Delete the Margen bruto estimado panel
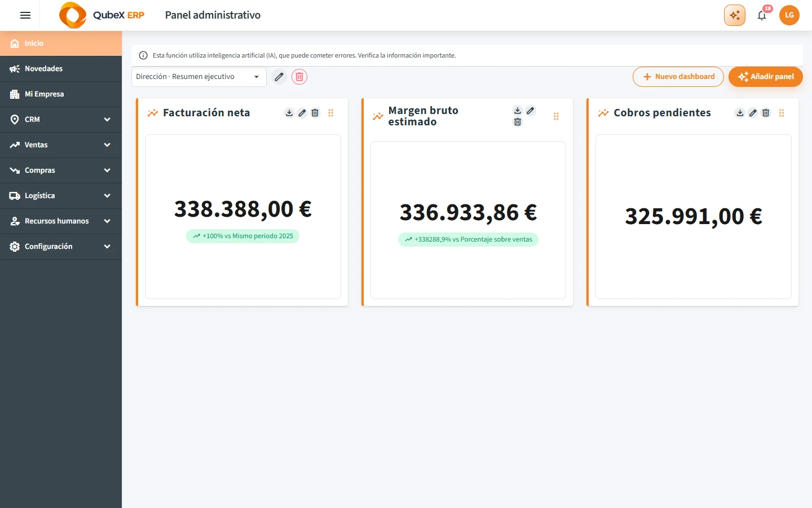Image resolution: width=812 pixels, height=508 pixels. click(x=518, y=122)
